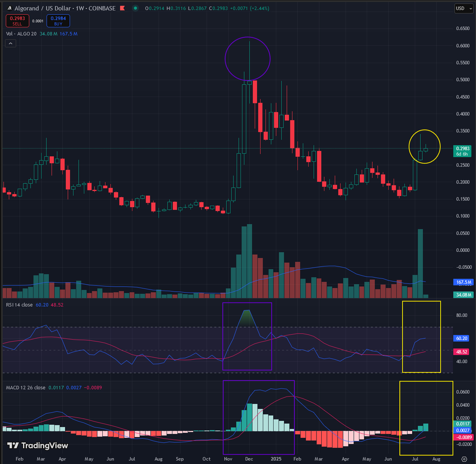Click the blue 0.0027 MACD axis label
The height and width of the screenshot is (464, 476).
(463, 430)
